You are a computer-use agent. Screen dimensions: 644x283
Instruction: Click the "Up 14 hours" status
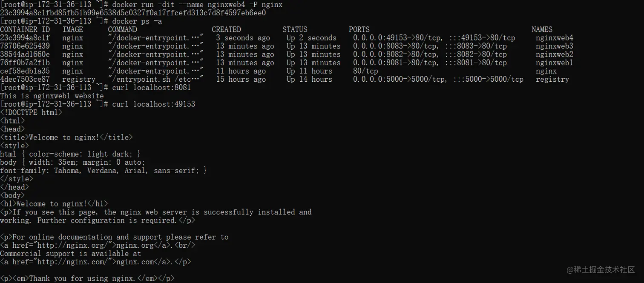(309, 79)
